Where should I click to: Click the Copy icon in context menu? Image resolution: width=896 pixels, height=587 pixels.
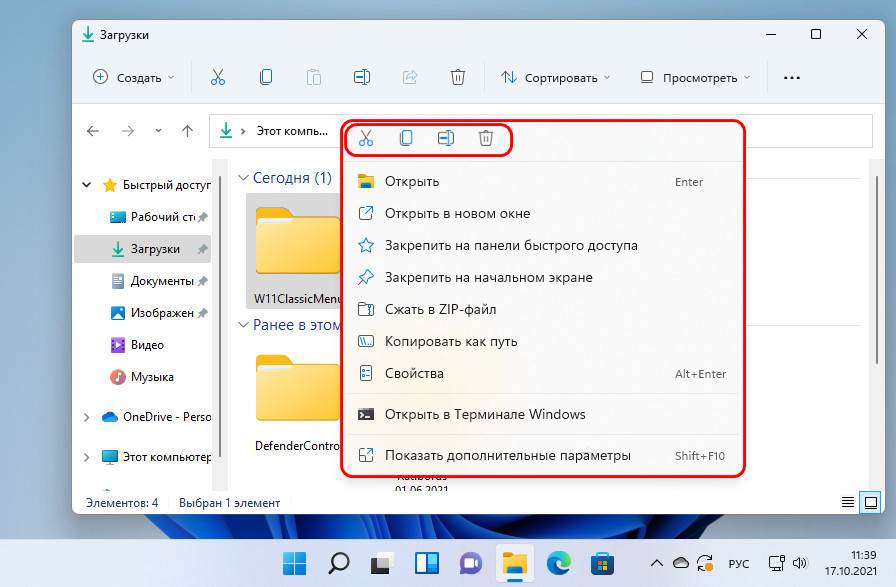coord(406,138)
